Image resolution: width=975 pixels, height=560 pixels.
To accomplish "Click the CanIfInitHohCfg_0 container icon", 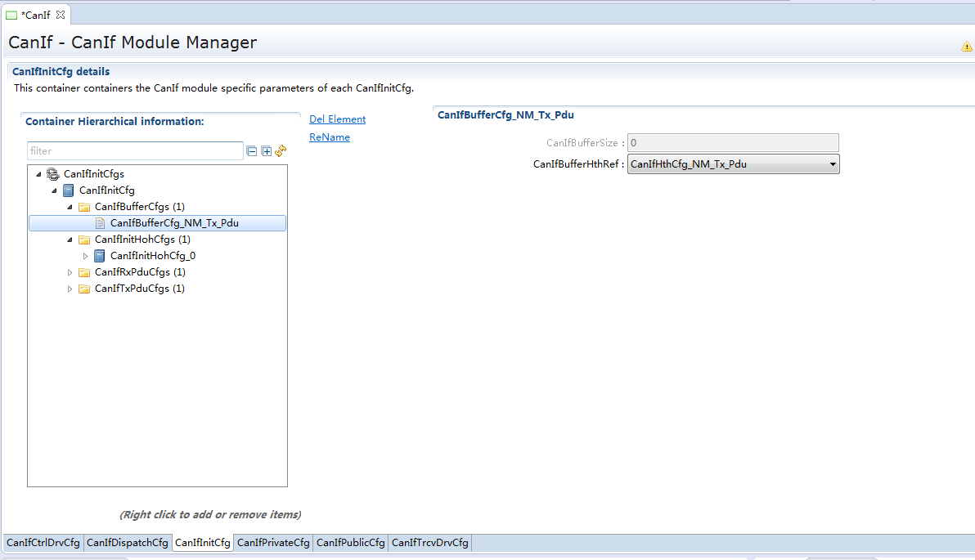I will click(100, 256).
